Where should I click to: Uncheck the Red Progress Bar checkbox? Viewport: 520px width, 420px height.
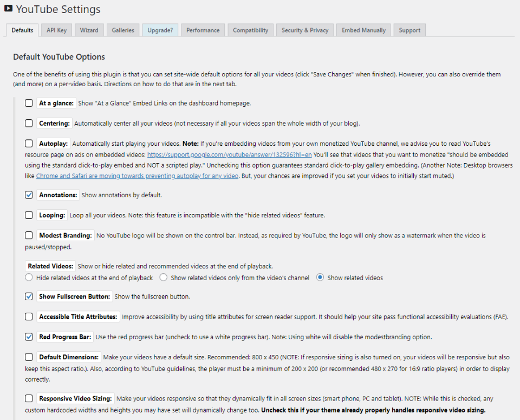[x=29, y=337]
